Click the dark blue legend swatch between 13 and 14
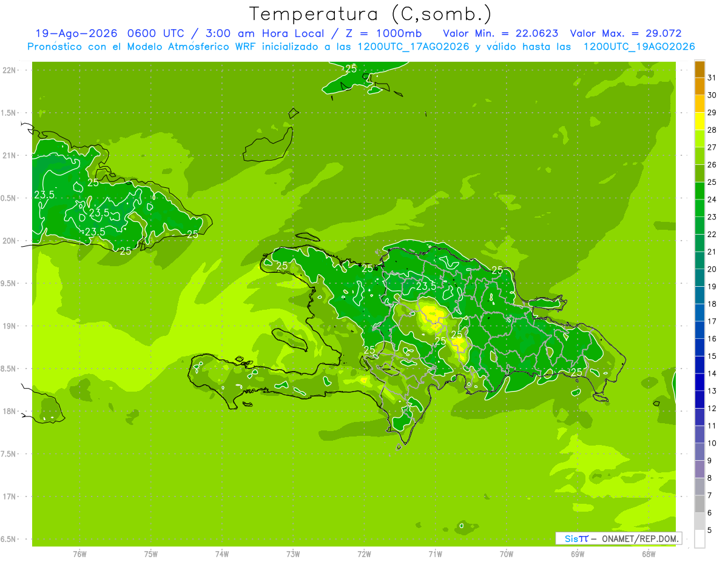The width and height of the screenshot is (728, 562). [x=699, y=383]
